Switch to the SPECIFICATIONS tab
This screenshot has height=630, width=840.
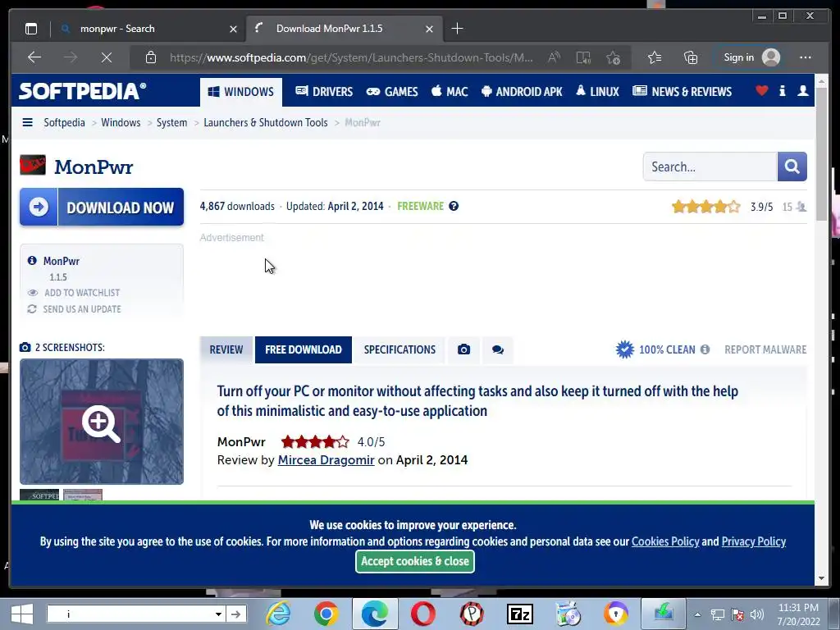pyautogui.click(x=399, y=349)
